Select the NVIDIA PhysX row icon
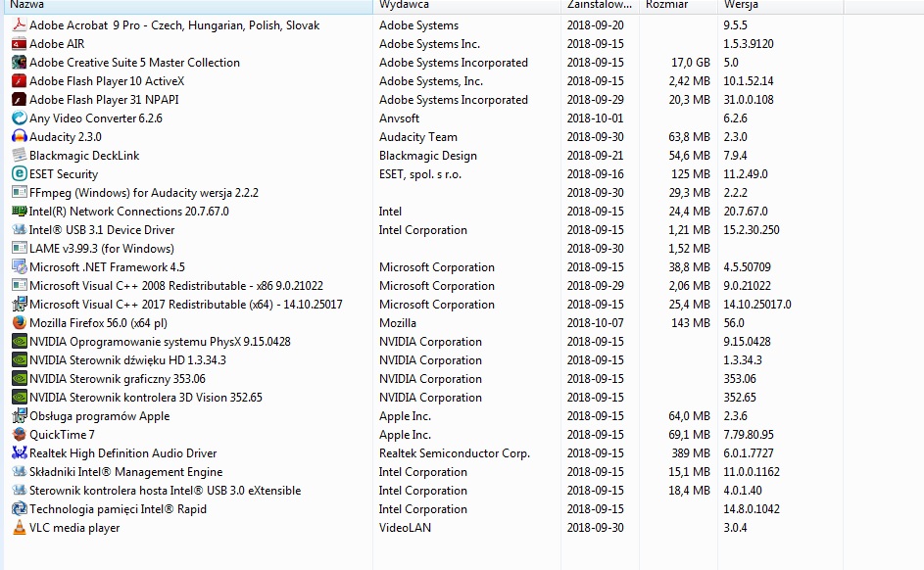924x570 pixels. click(x=20, y=342)
